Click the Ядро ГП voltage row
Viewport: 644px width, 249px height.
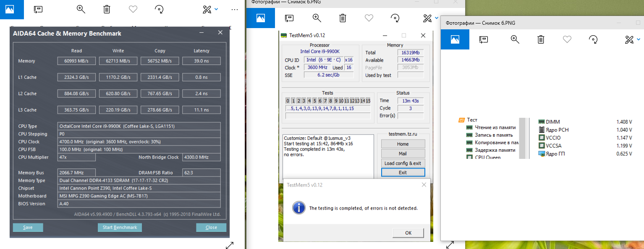pyautogui.click(x=585, y=153)
